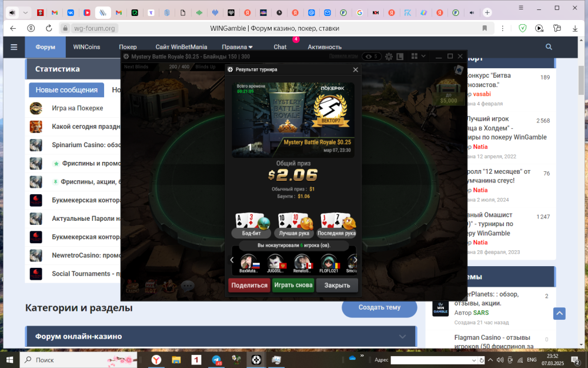Open poker table settings gear
The height and width of the screenshot is (368, 588).
coord(389,57)
